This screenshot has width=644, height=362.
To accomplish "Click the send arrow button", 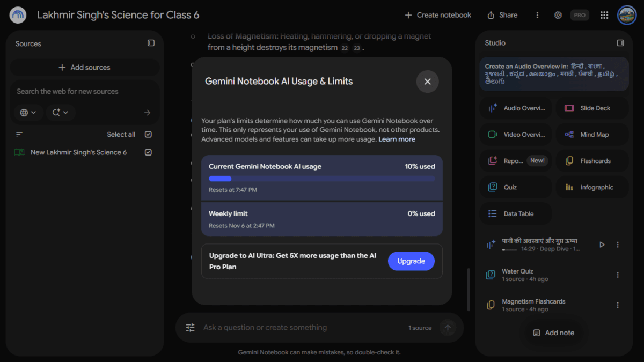I will point(448,328).
